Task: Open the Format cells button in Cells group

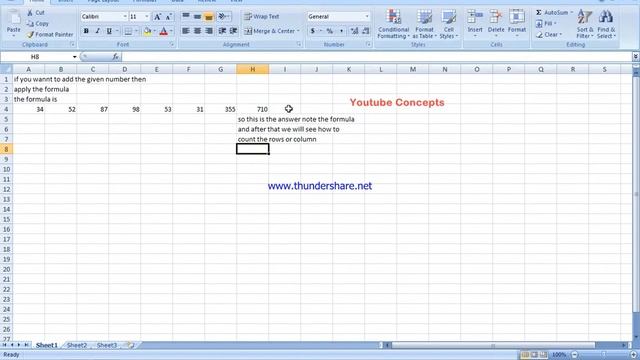Action: click(x=517, y=24)
